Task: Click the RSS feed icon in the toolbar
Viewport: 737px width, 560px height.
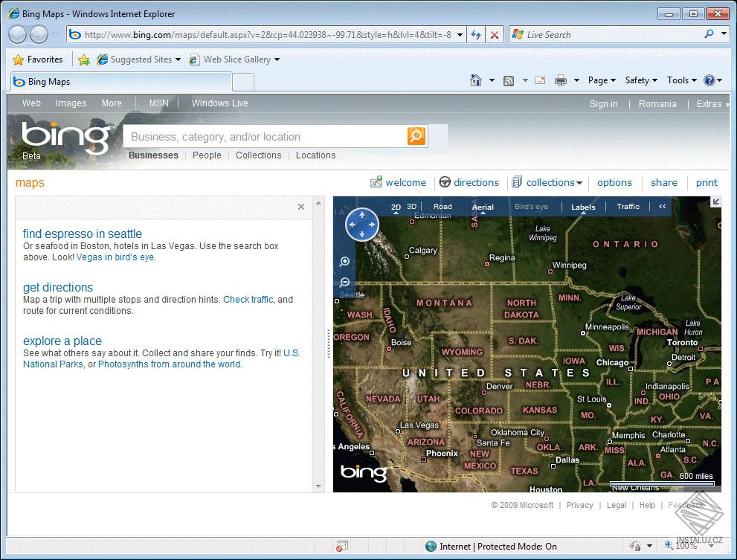Action: coord(509,80)
